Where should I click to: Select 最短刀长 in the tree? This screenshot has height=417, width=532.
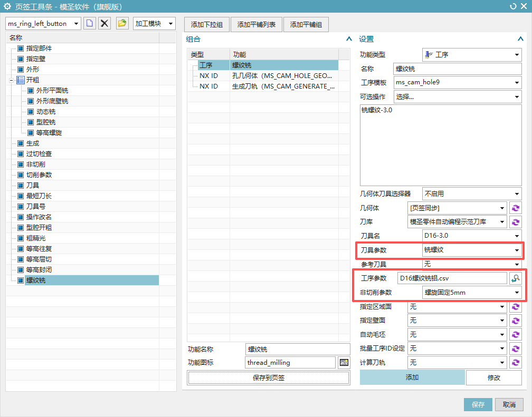39,196
